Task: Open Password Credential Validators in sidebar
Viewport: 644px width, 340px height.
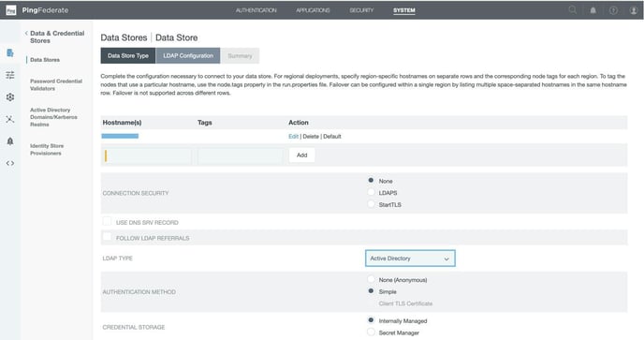Action: pos(56,84)
